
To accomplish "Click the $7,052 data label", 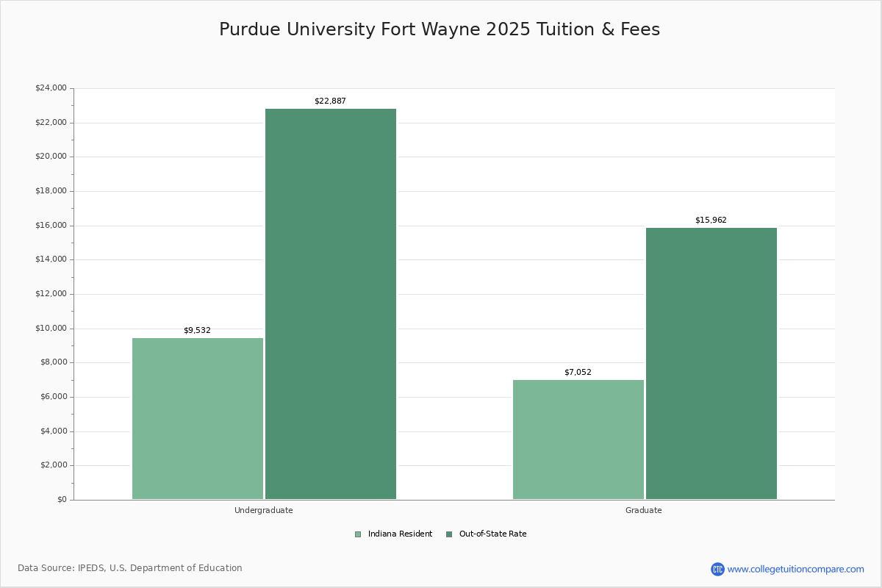I will point(578,373).
